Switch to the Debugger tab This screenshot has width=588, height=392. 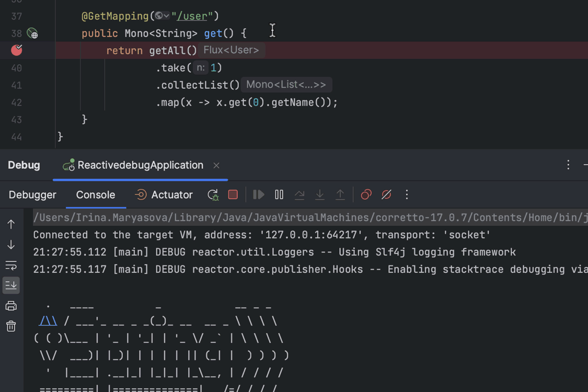32,194
